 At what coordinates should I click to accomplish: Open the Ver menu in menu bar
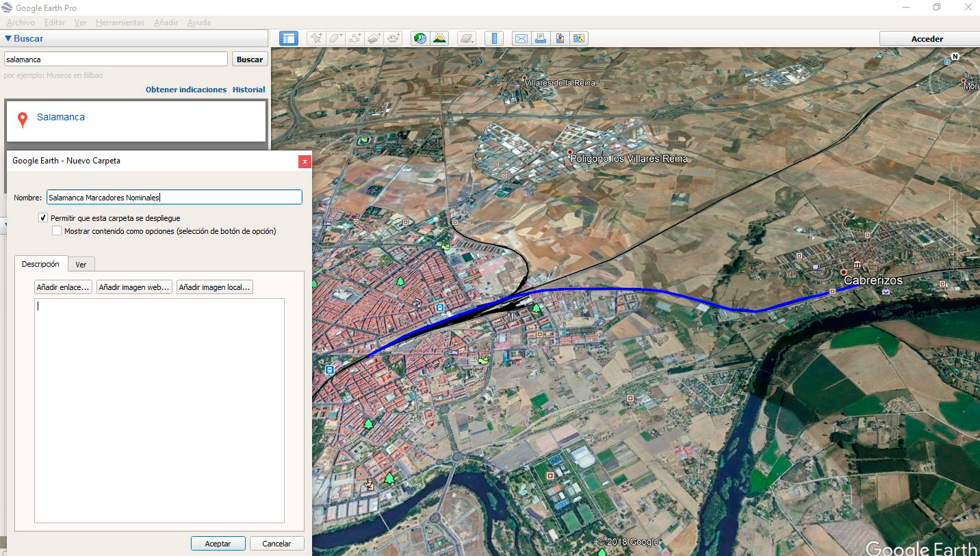click(x=80, y=23)
